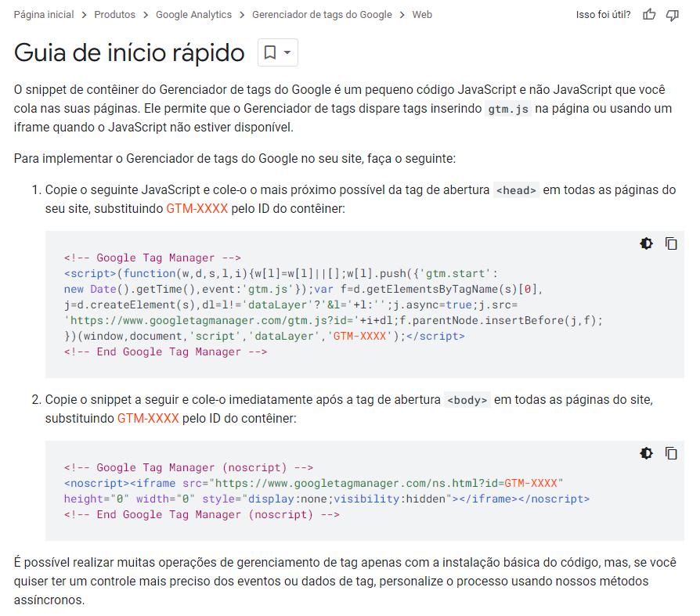Image resolution: width=700 pixels, height=616 pixels.
Task: Select the Web breadcrumb item
Action: pyautogui.click(x=422, y=15)
